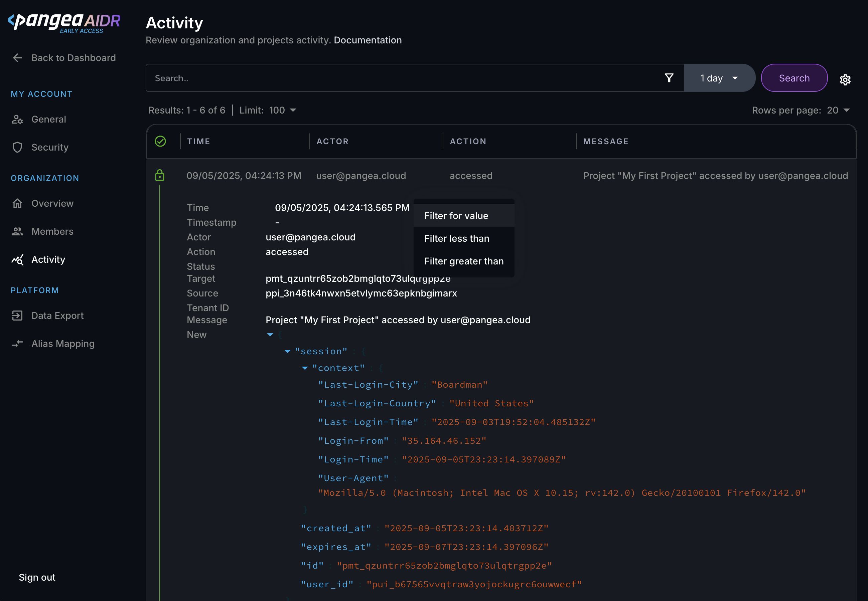Open Rows per page dropdown
Screen dimensions: 868x601
click(838, 110)
